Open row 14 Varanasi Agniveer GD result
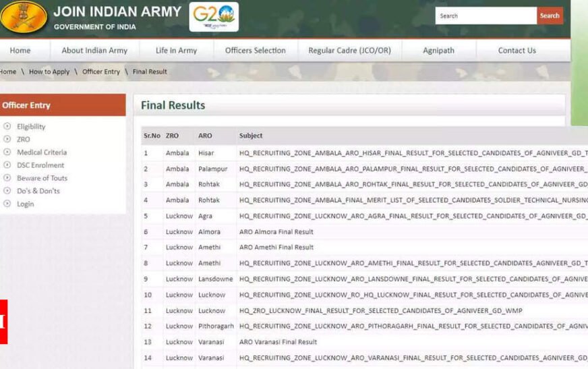 413,358
